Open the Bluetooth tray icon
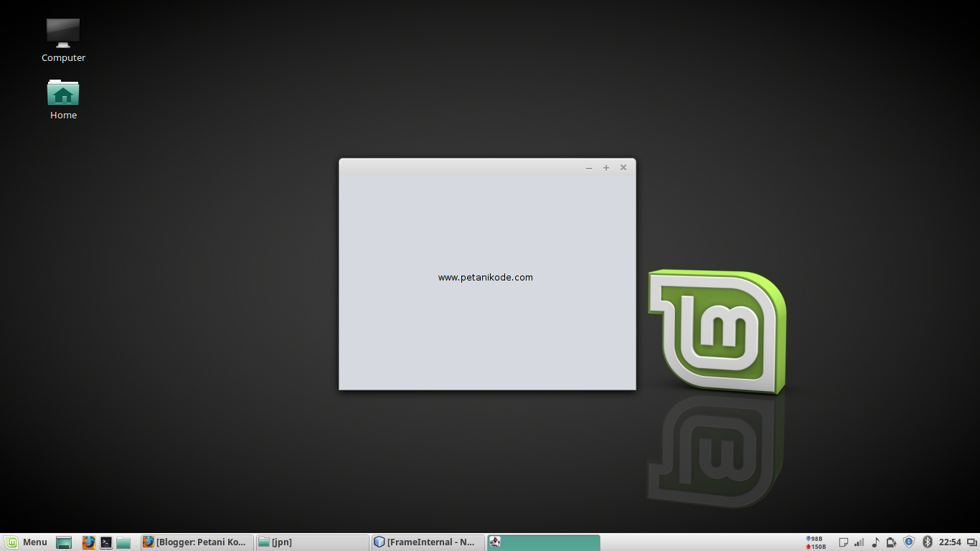The height and width of the screenshot is (551, 980). click(x=927, y=542)
